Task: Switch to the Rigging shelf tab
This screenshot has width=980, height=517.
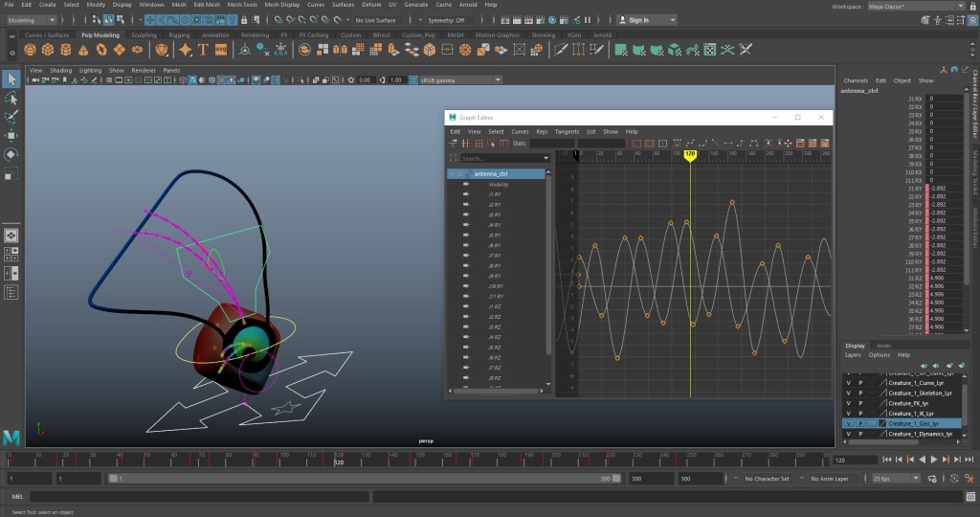Action: coord(180,35)
